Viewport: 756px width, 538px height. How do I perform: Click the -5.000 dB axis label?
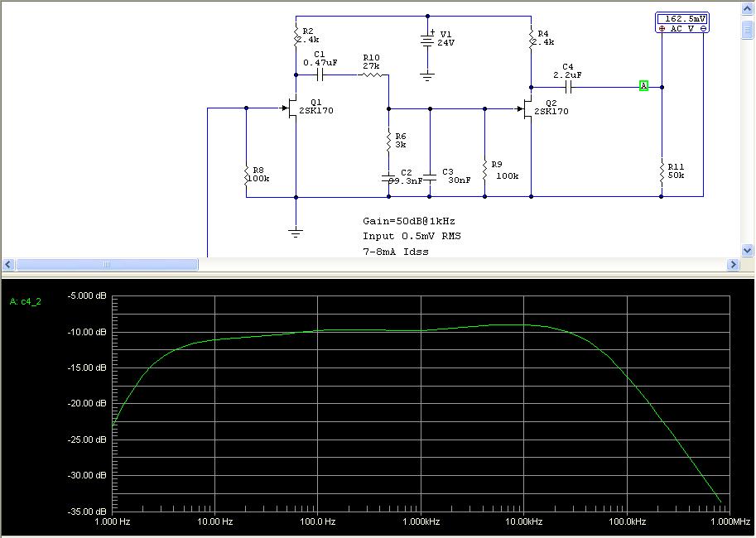click(87, 295)
